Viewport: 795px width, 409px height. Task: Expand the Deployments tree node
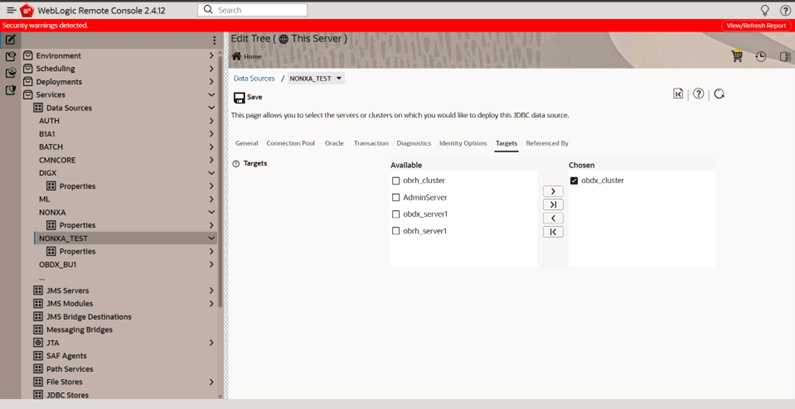211,82
